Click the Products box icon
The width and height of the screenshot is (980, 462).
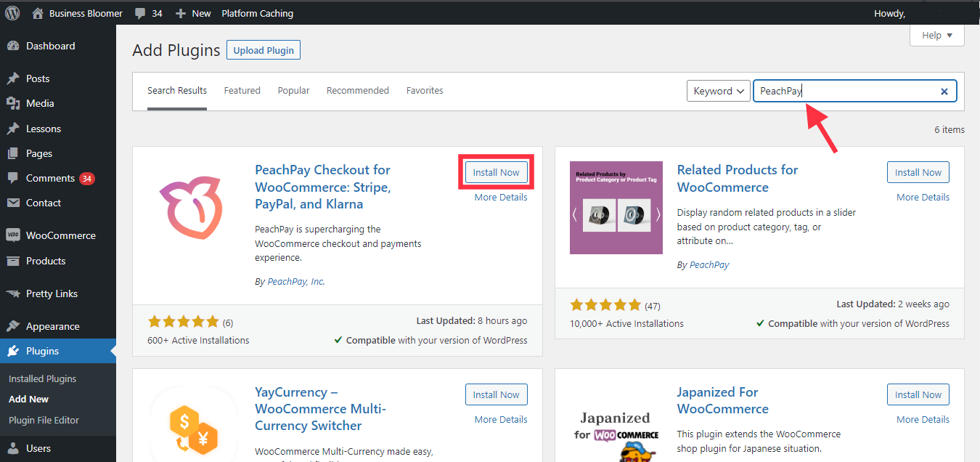pyautogui.click(x=13, y=261)
